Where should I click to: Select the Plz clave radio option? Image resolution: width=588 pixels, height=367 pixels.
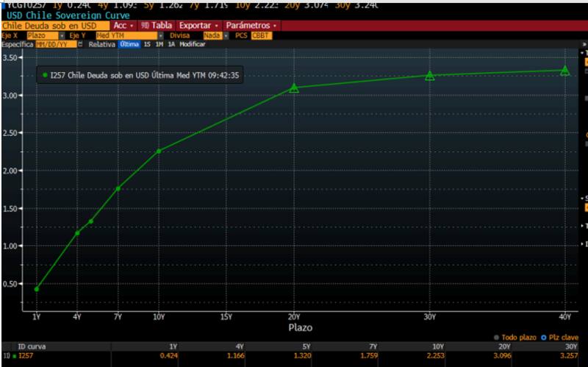coord(543,338)
